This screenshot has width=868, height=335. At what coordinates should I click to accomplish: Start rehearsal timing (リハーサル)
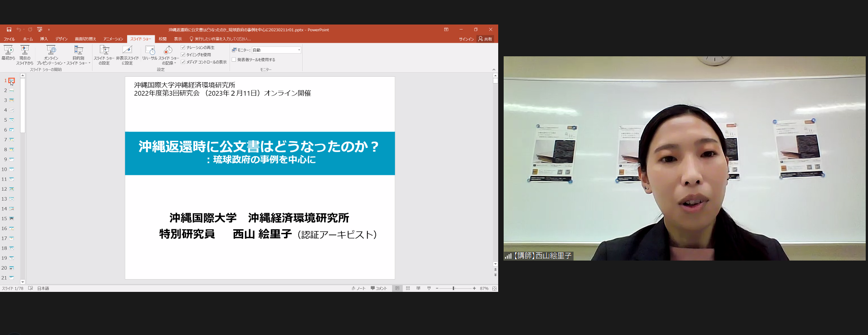[149, 53]
